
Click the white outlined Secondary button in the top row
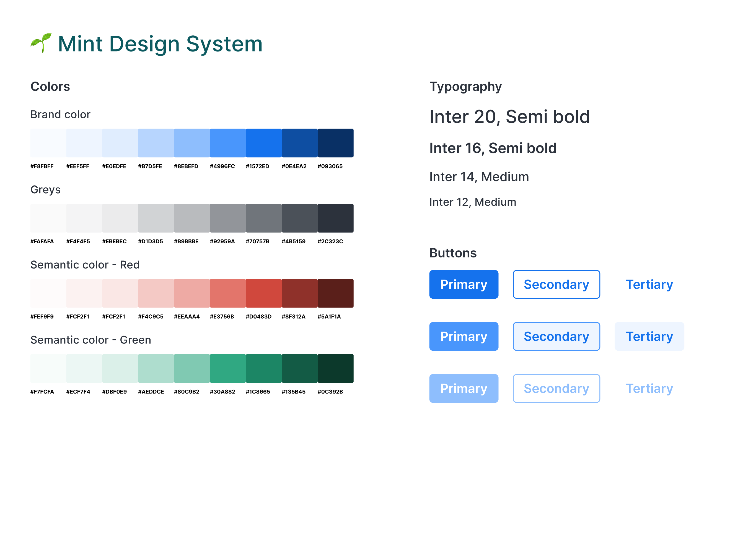point(556,284)
